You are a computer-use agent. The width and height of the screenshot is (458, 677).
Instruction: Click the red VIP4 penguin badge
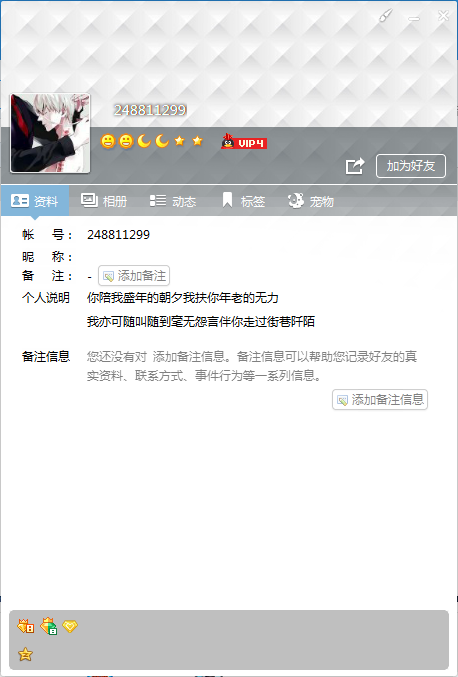(244, 142)
